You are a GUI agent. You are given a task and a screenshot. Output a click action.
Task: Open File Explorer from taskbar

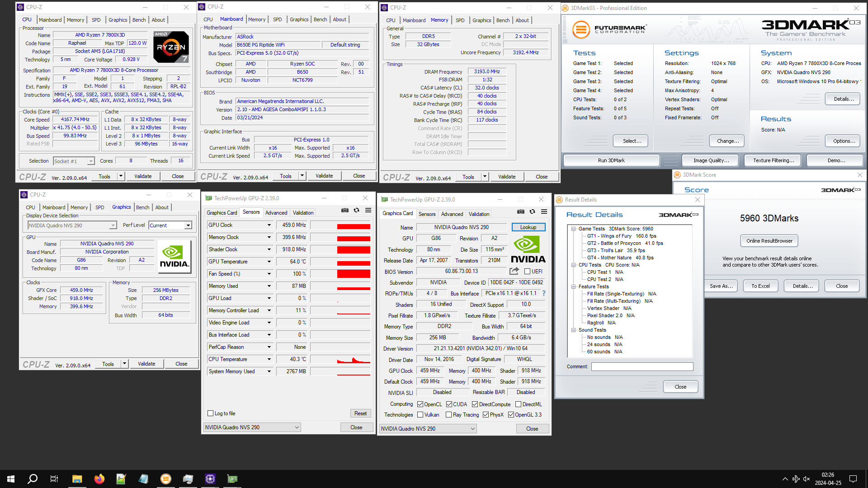point(77,479)
